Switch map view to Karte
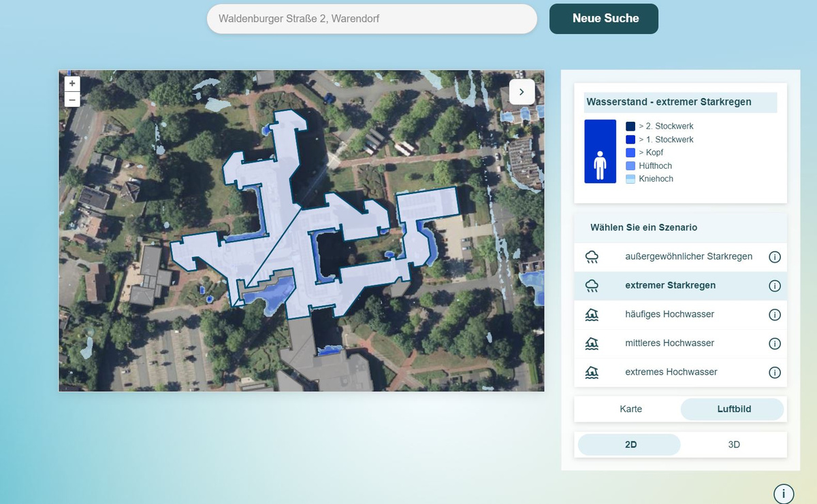Viewport: 817px width, 504px height. coord(630,409)
